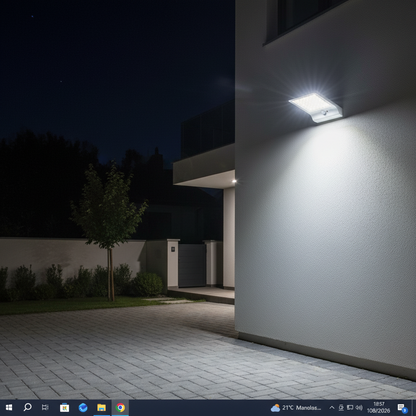Open the blue checkmark app on taskbar
Image resolution: width=416 pixels, height=416 pixels.
[x=83, y=407]
